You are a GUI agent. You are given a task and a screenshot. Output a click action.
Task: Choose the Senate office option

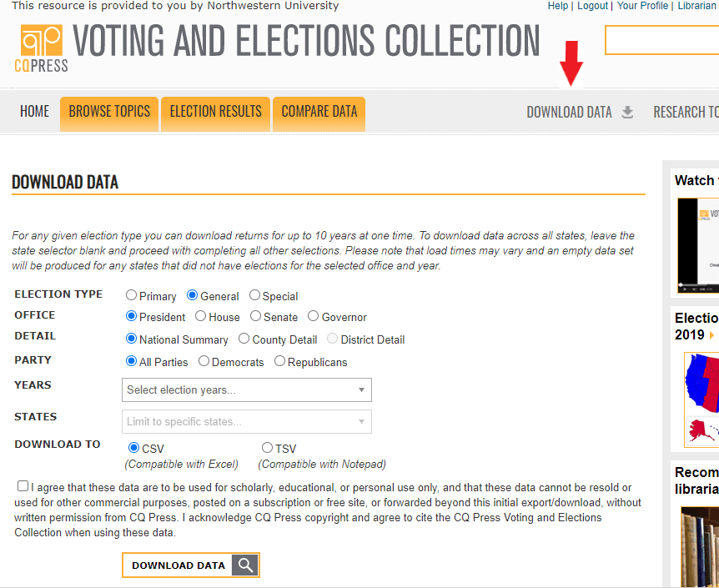click(x=256, y=316)
